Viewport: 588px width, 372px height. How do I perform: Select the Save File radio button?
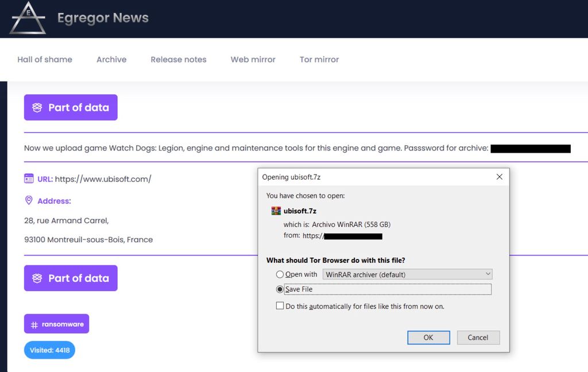point(280,289)
